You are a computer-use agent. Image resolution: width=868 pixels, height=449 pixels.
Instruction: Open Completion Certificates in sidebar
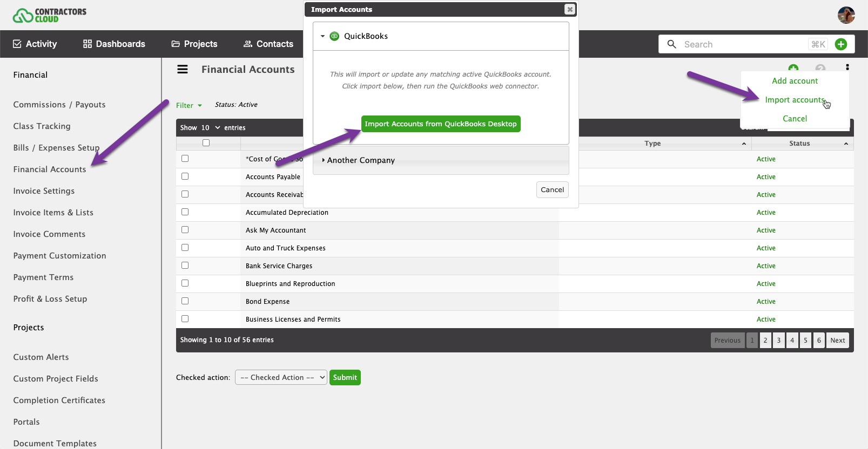tap(59, 400)
